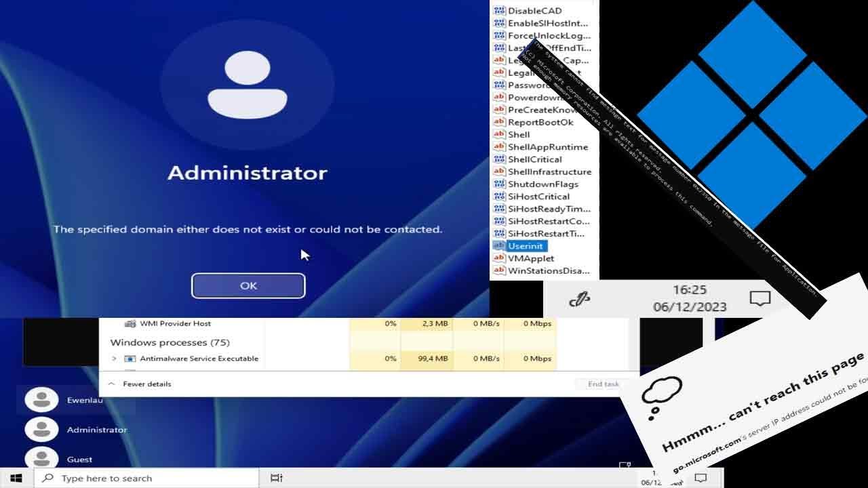The image size is (868, 488).
Task: Select the SiHostReadyTim... registry value
Action: click(x=549, y=209)
